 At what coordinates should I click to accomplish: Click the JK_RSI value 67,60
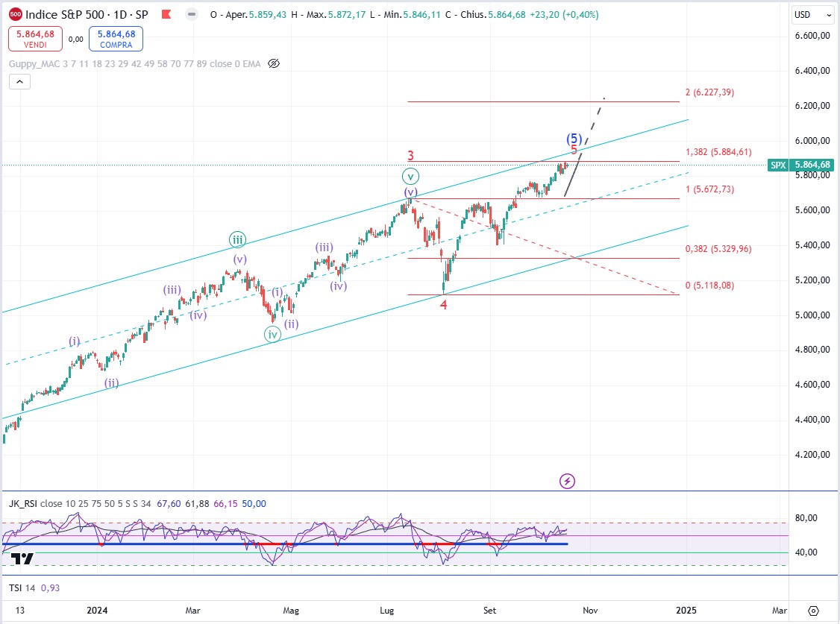(169, 503)
